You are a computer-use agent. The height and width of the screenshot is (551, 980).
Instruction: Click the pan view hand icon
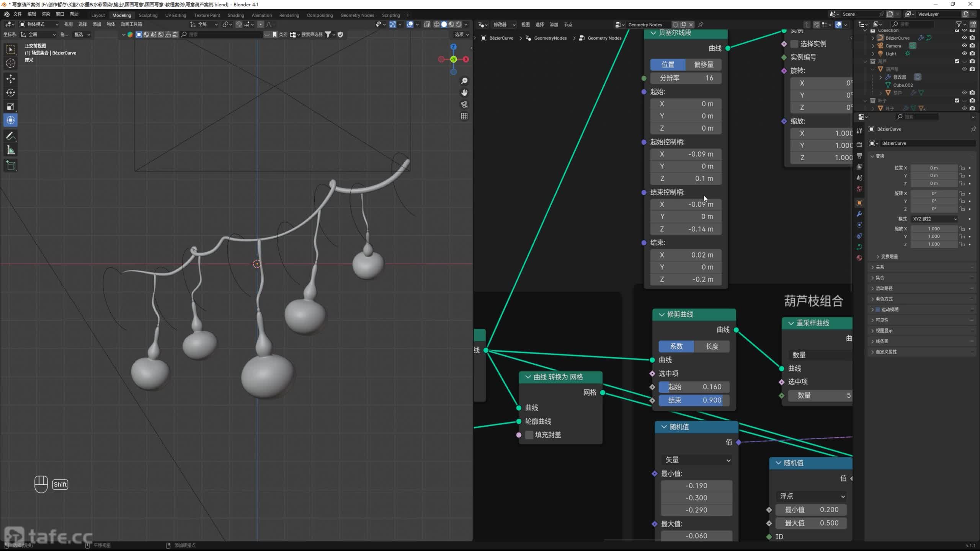coord(464,93)
